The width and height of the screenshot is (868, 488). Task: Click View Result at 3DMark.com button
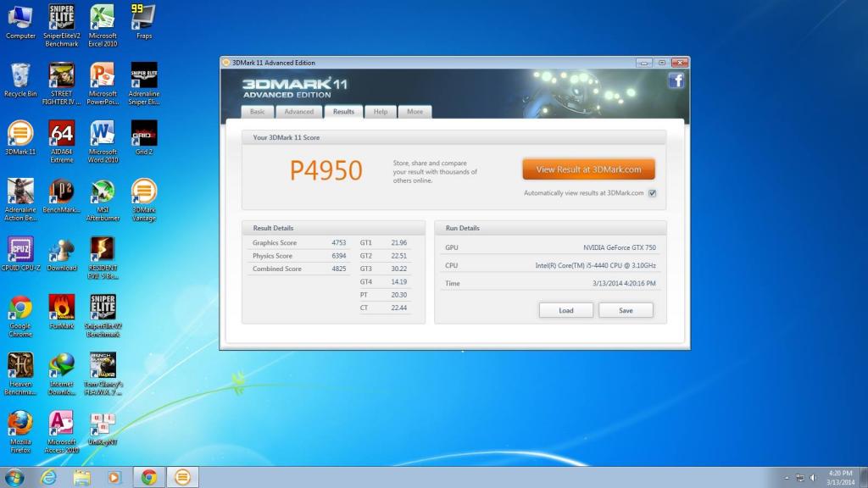(588, 169)
